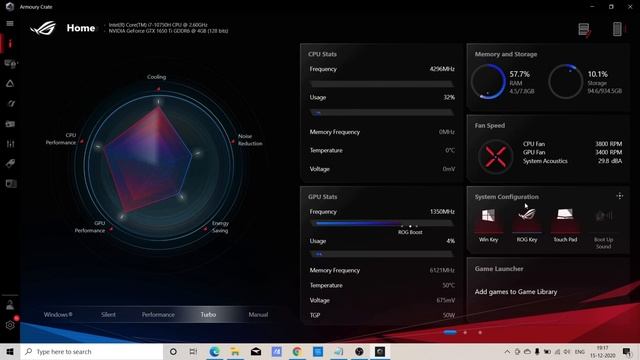This screenshot has height=360, width=640.
Task: Select the Manual operating mode
Action: pyautogui.click(x=258, y=315)
